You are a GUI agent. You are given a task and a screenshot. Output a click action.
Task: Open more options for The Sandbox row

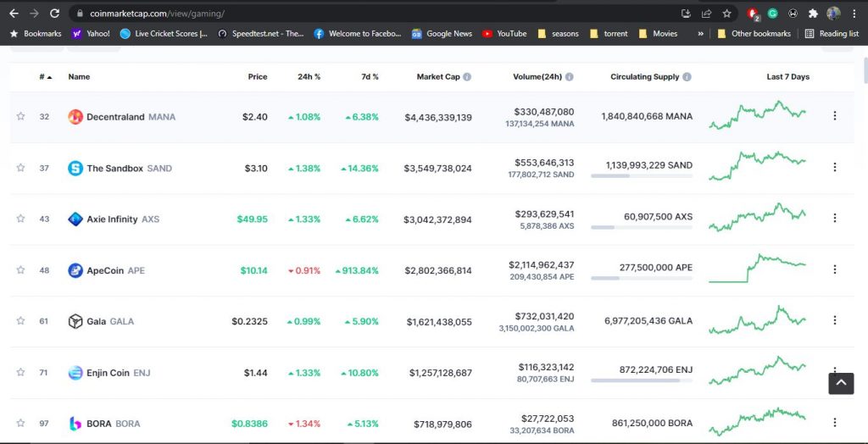coord(835,167)
